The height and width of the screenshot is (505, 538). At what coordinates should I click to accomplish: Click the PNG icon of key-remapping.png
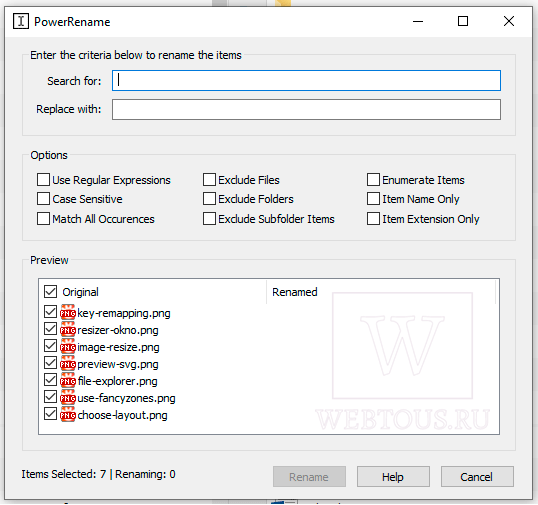point(68,312)
